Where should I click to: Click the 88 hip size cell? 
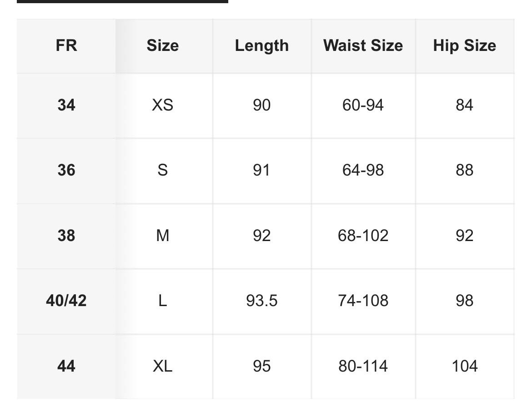click(465, 171)
